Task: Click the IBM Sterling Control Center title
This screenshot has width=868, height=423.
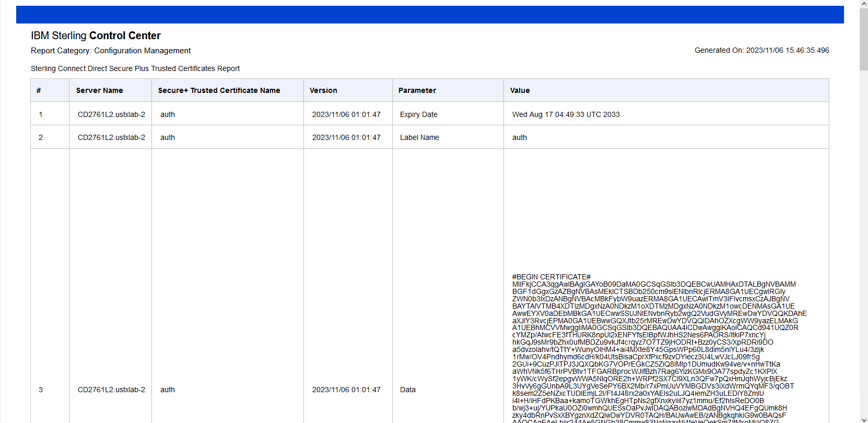Action: [96, 36]
